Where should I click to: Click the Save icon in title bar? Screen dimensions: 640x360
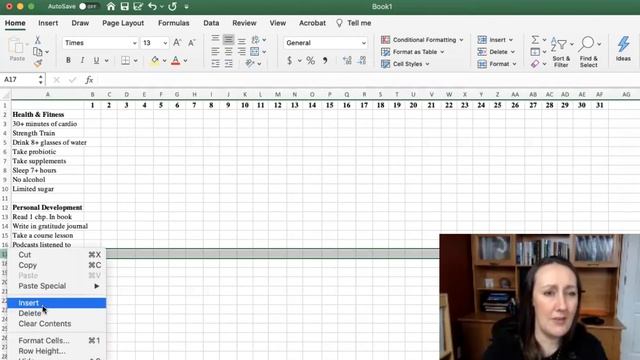tap(124, 7)
